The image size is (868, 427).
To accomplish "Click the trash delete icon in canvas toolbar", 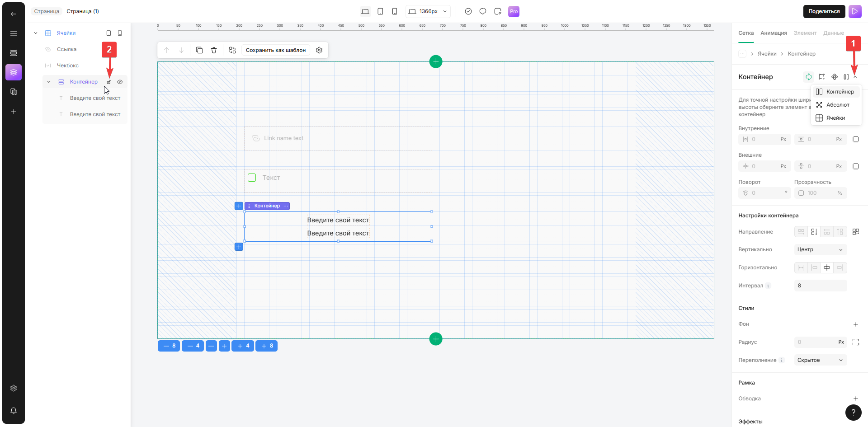I will 214,50.
